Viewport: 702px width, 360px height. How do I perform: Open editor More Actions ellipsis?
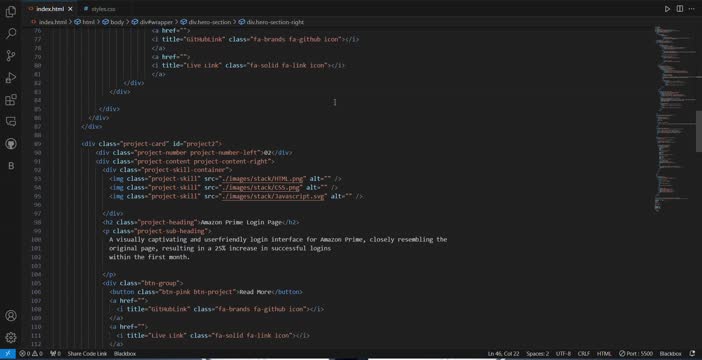pyautogui.click(x=692, y=9)
